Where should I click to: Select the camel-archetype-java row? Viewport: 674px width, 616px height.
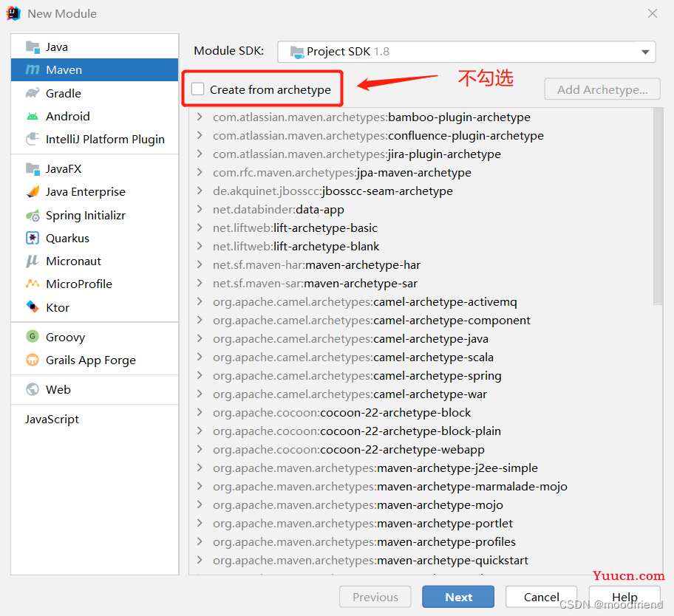(x=421, y=338)
